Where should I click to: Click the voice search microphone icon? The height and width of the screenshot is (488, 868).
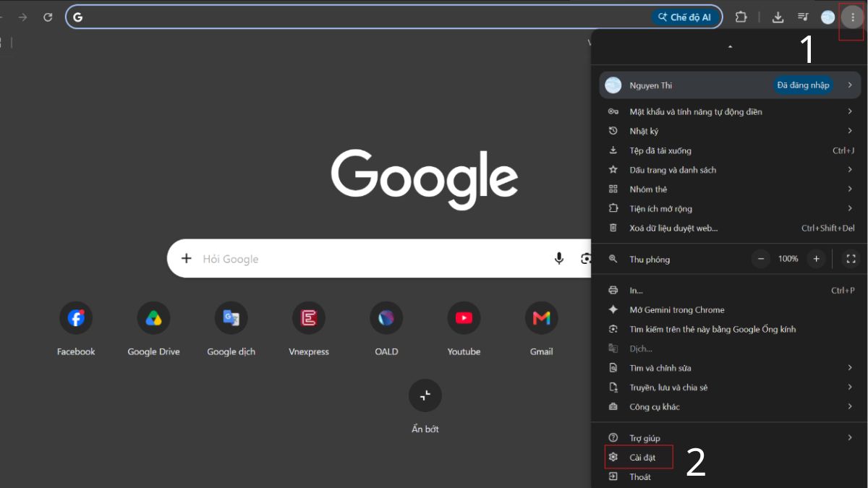[x=558, y=258]
